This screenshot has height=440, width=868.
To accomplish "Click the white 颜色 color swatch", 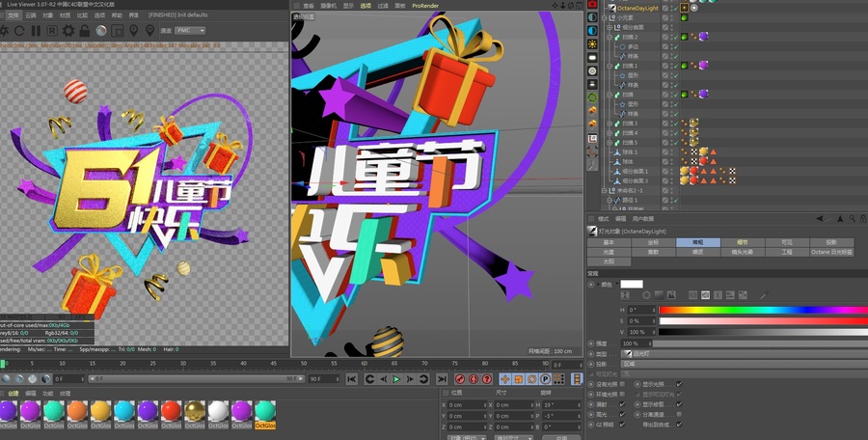I will (632, 285).
